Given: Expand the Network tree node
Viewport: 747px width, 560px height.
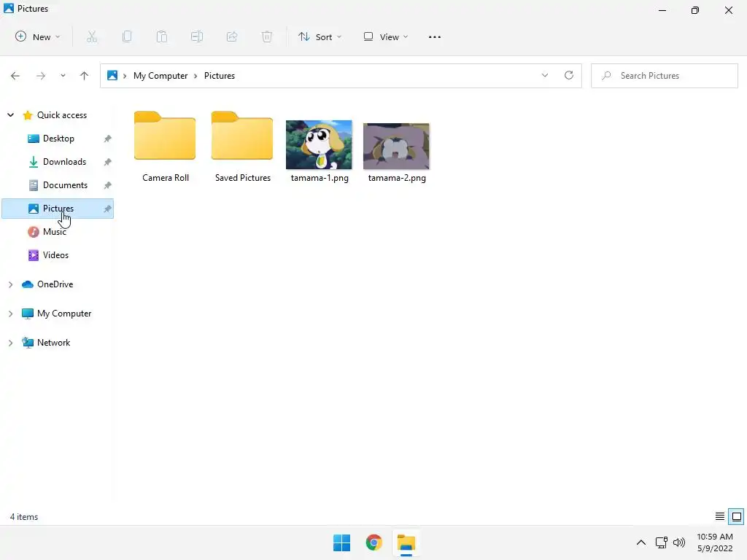Looking at the screenshot, I should point(10,343).
